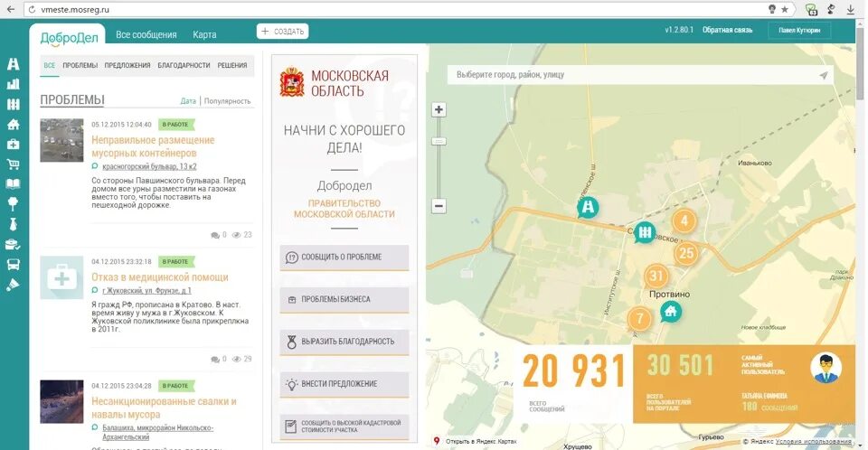Open map cluster marker numbered 25

[x=686, y=254]
